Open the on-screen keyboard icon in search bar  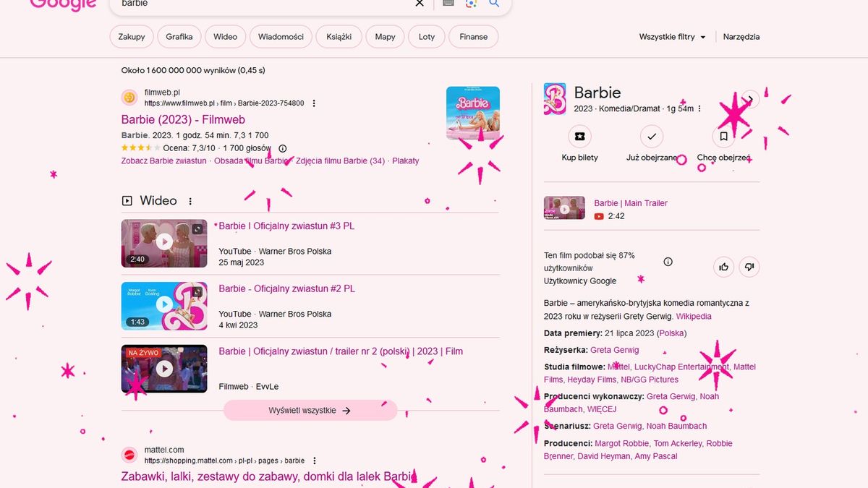pos(448,3)
